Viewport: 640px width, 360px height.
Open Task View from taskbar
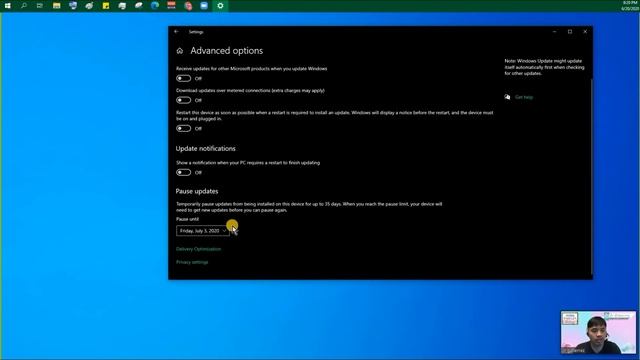click(x=40, y=6)
